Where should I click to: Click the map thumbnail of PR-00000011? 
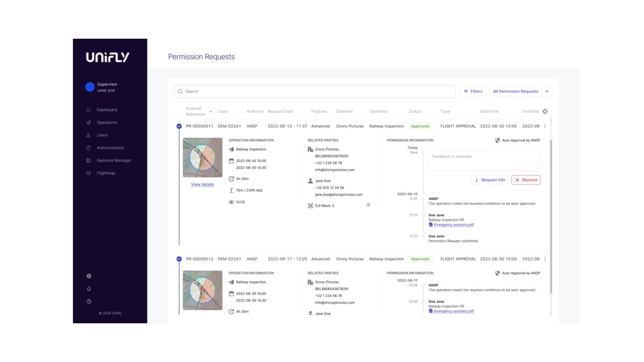(x=202, y=157)
